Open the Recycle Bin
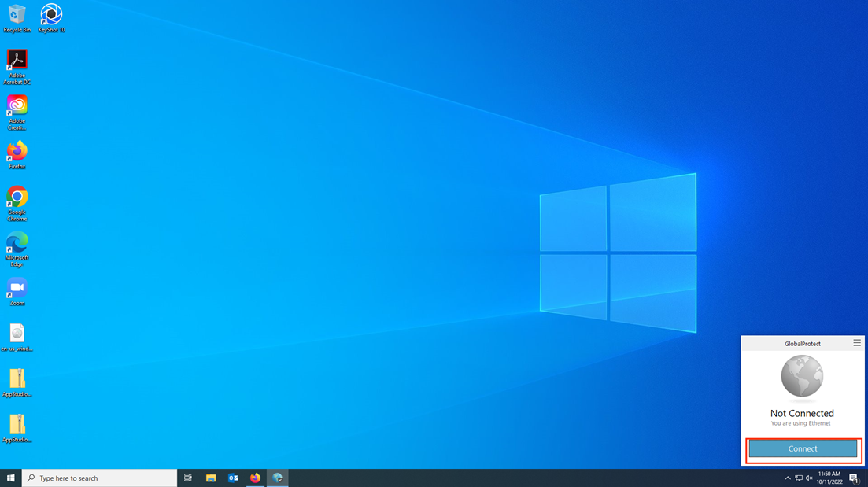The width and height of the screenshot is (868, 487). (17, 13)
